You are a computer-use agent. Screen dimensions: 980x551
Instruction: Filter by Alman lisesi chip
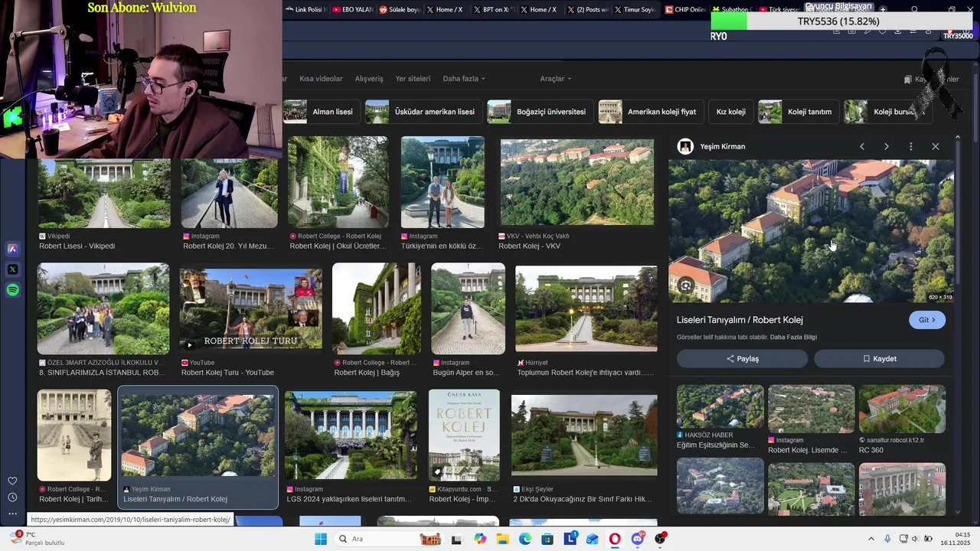(x=320, y=112)
